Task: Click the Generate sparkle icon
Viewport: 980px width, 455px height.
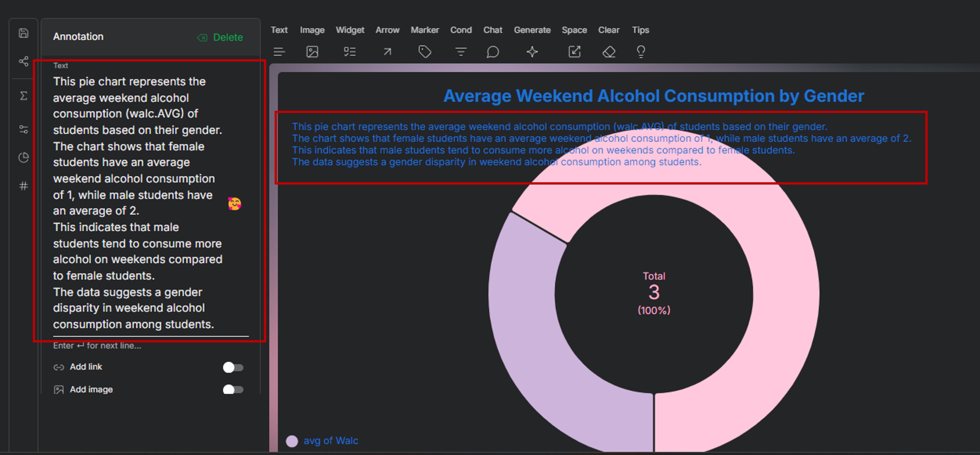Action: coord(532,51)
